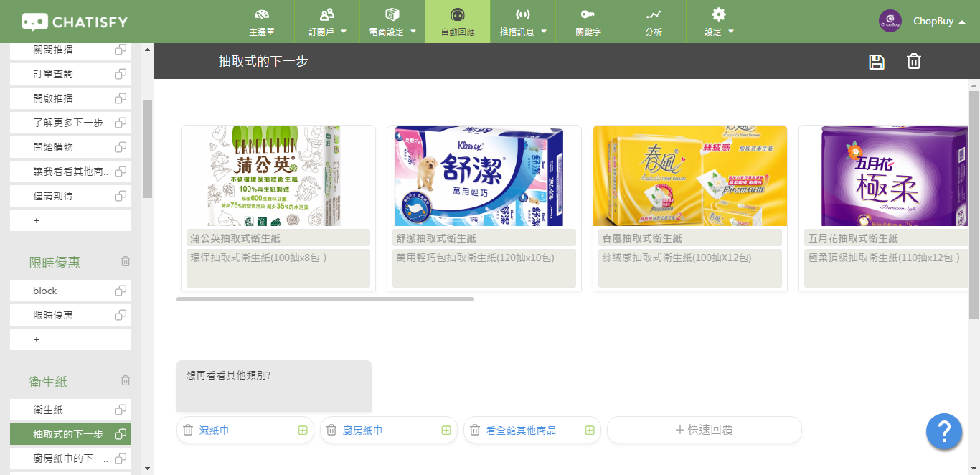Select the 舒潔 tissue product image
Viewport: 980px width, 475px height.
pos(484,177)
